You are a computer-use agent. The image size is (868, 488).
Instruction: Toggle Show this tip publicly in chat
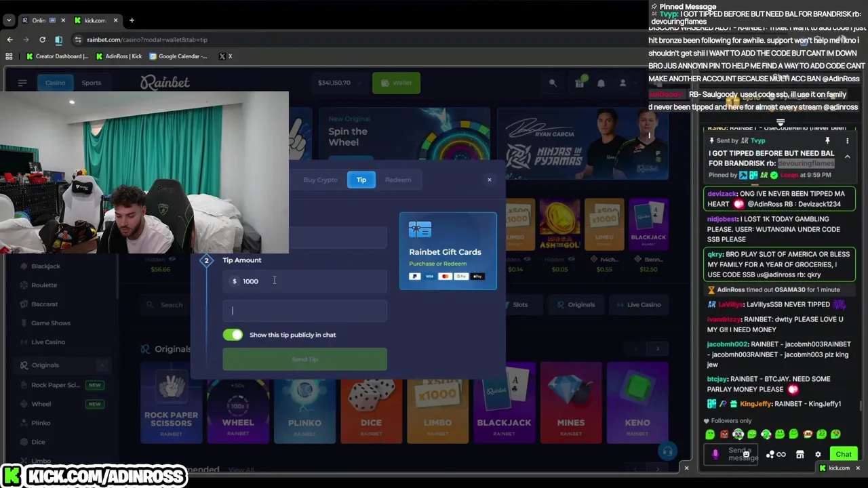click(x=233, y=335)
